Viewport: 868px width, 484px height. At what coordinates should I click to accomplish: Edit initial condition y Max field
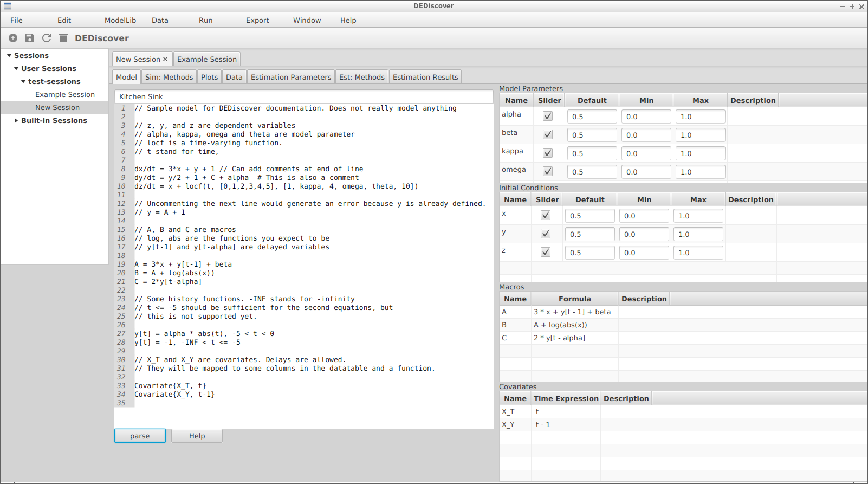(698, 234)
